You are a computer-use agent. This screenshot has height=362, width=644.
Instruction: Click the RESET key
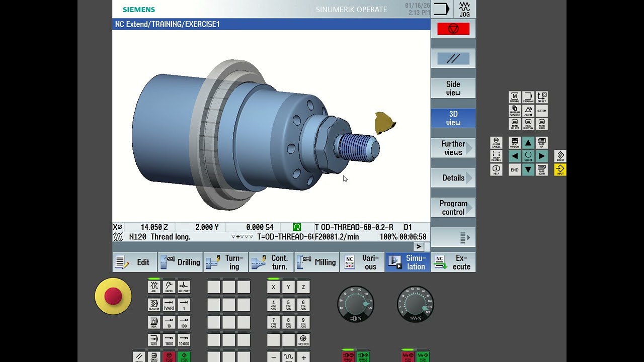click(139, 357)
